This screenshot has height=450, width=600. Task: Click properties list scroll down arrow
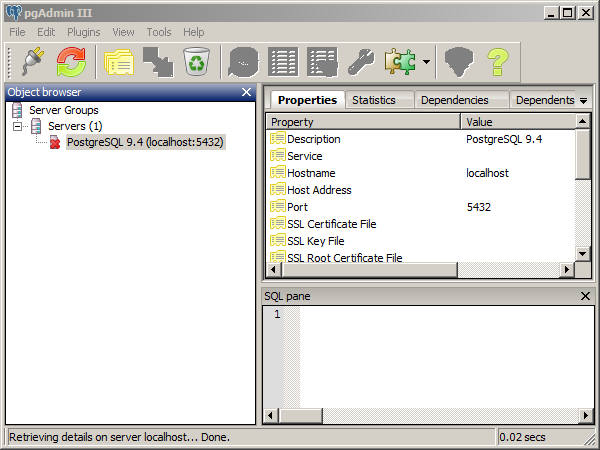click(x=583, y=253)
